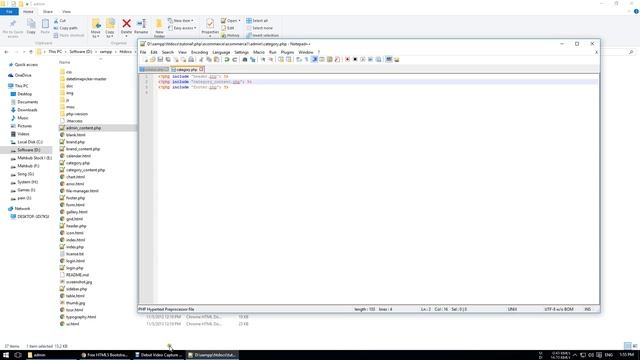Click the Zoom In icon in Notepad++
Image resolution: width=640 pixels, height=360 pixels.
tap(263, 60)
